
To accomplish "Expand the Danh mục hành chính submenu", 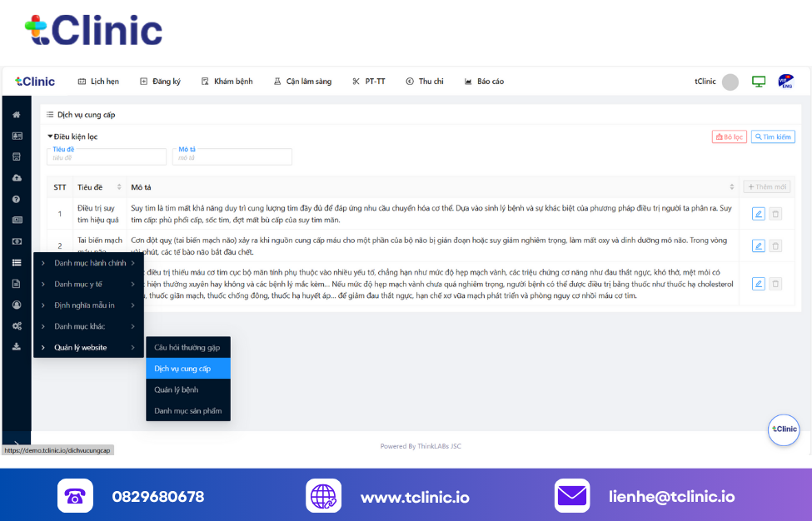I will [89, 263].
